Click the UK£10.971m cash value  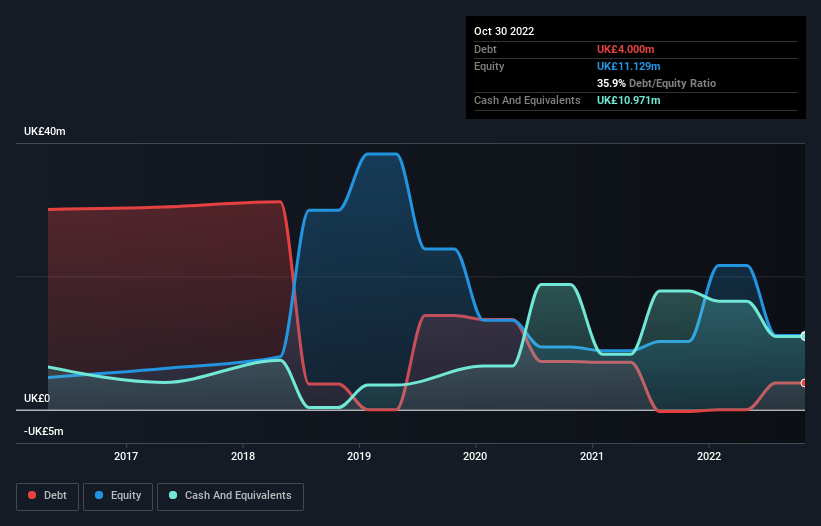[x=629, y=100]
